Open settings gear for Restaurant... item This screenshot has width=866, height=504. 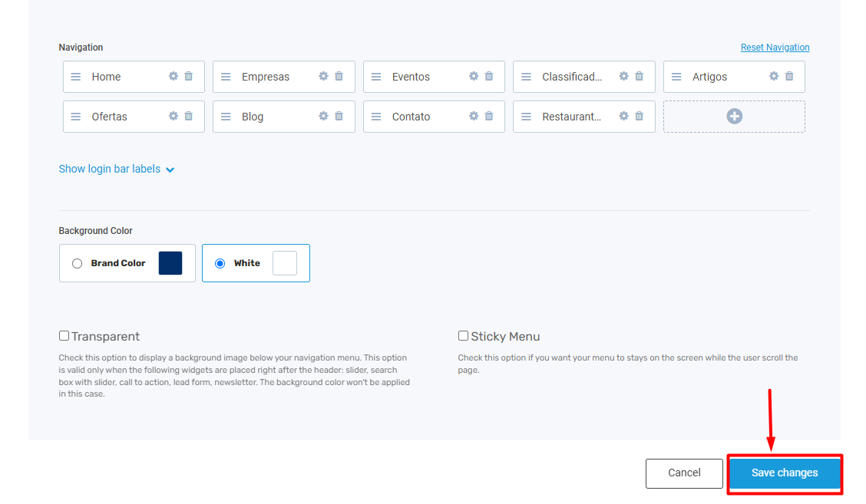click(624, 116)
